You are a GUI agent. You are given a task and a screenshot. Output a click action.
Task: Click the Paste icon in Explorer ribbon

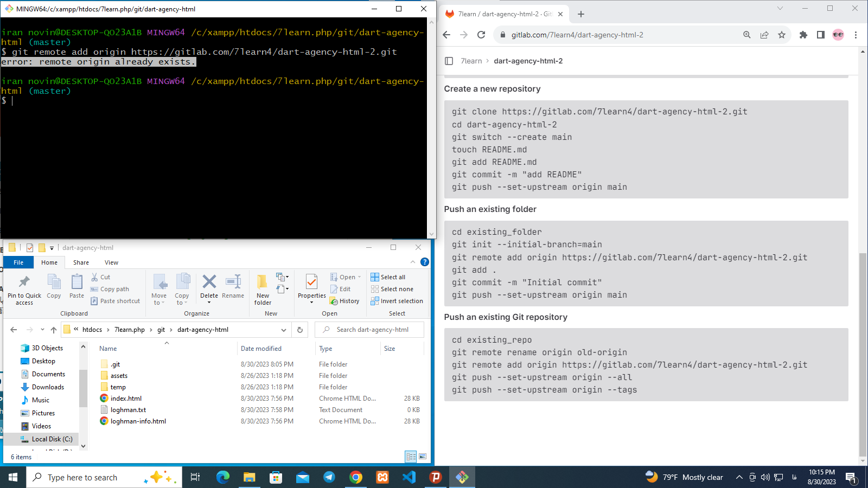(x=76, y=286)
